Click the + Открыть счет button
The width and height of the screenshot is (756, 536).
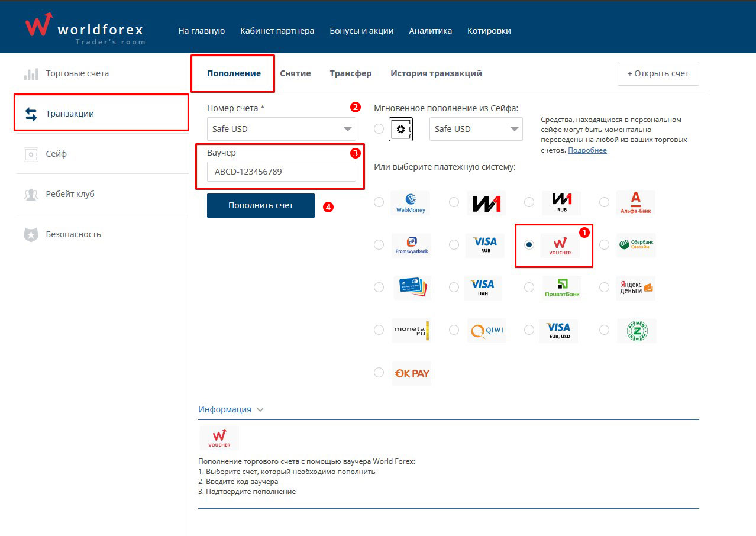tap(658, 73)
